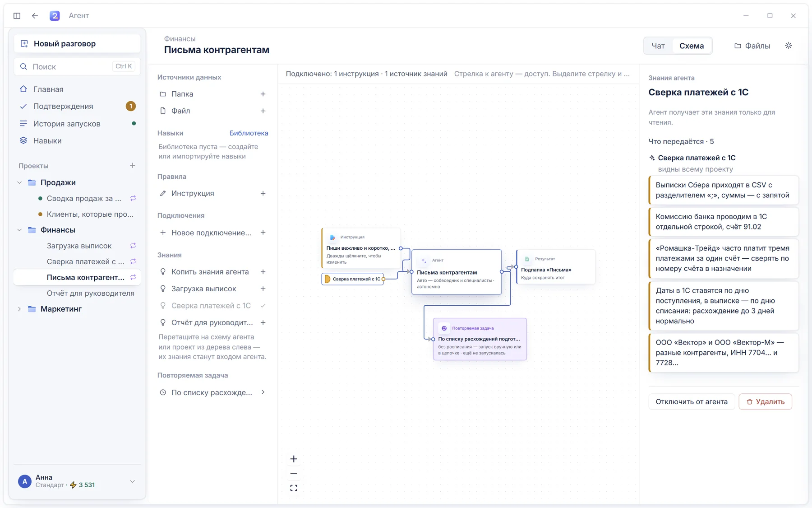
Task: Click Отключить от агента button
Action: [692, 401]
